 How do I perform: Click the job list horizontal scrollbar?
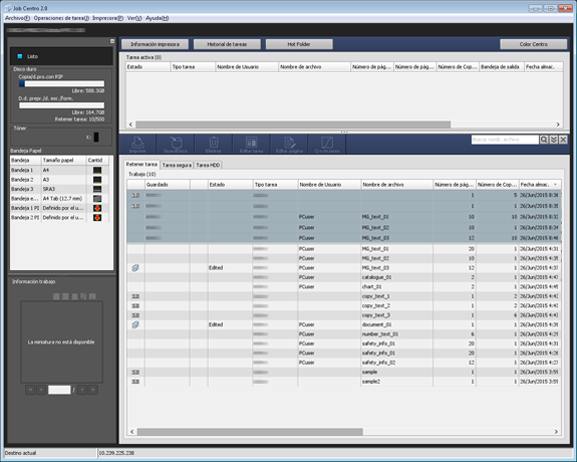[250, 431]
